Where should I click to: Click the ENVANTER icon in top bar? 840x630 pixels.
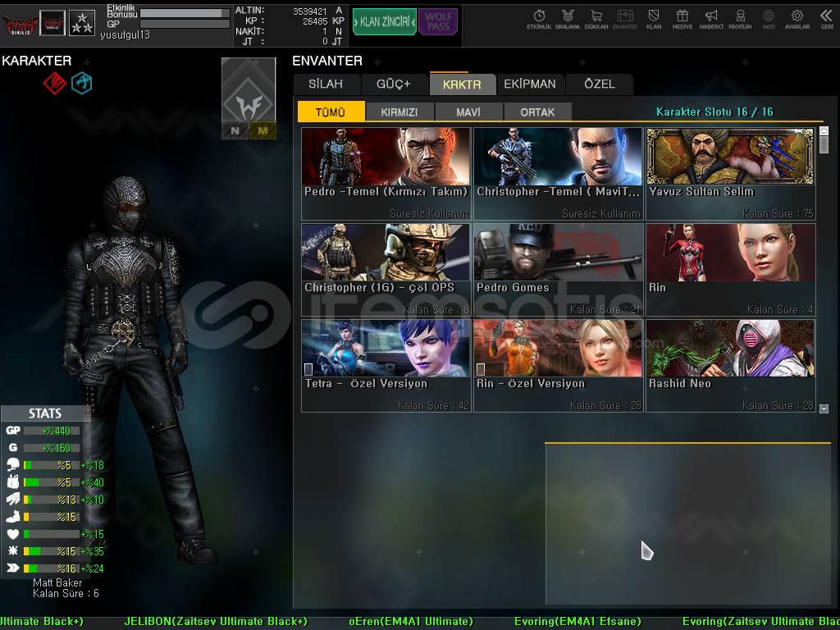point(624,20)
